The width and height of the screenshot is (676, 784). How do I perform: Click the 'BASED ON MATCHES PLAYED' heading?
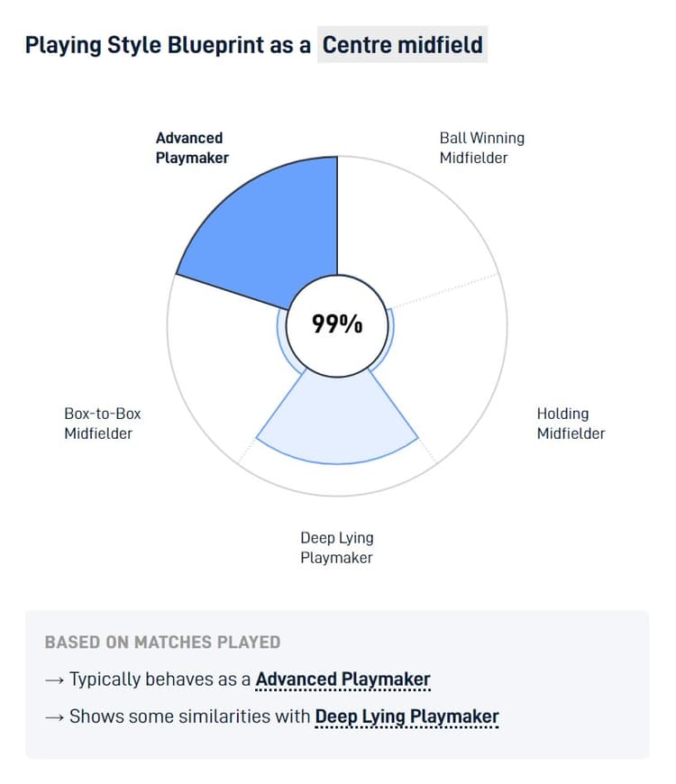(162, 643)
